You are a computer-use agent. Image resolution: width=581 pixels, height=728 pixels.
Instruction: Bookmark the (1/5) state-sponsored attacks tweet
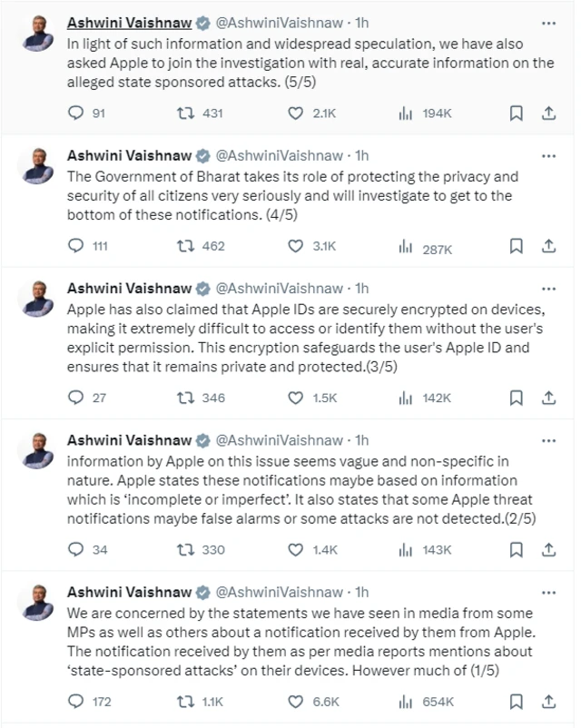click(516, 702)
